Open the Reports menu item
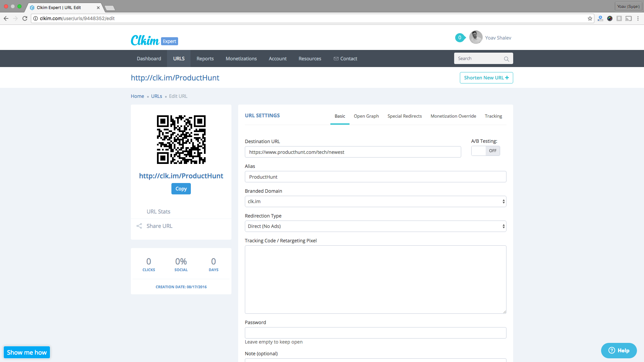Screen dimensions: 644x362 coord(205,59)
